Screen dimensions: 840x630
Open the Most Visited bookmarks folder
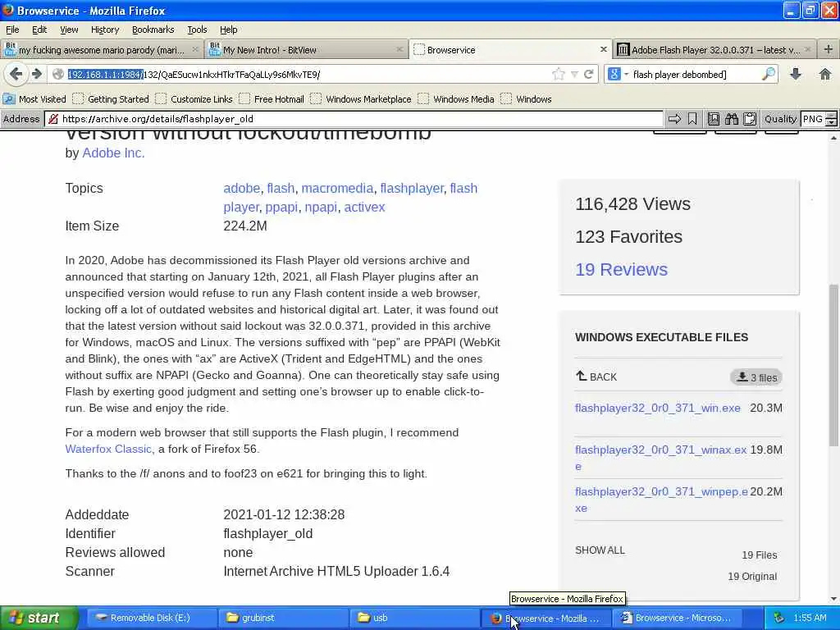coord(34,99)
